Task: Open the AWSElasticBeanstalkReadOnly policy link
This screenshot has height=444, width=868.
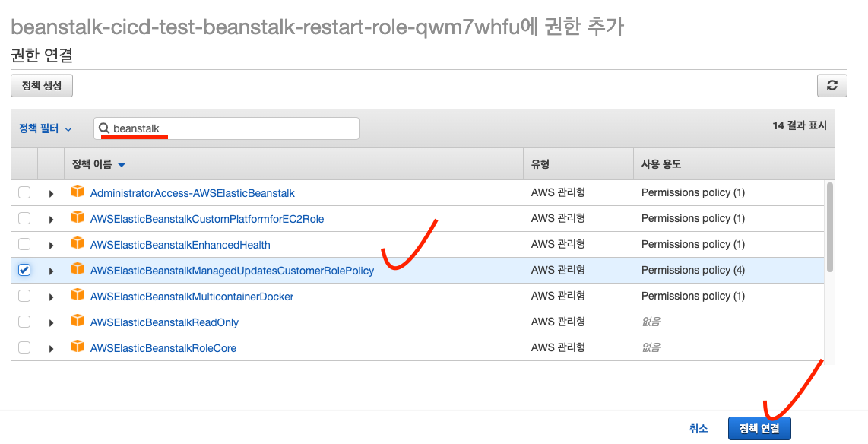Action: pyautogui.click(x=164, y=322)
